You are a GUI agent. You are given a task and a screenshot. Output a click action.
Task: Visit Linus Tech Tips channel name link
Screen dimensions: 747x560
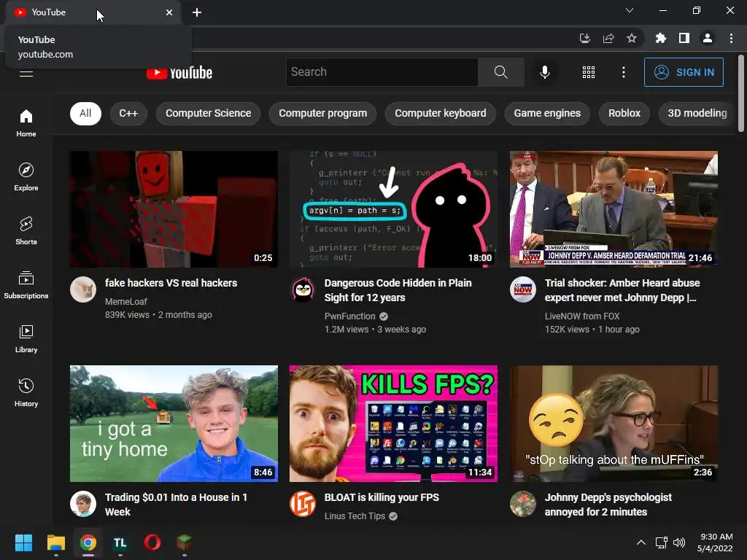pos(355,516)
